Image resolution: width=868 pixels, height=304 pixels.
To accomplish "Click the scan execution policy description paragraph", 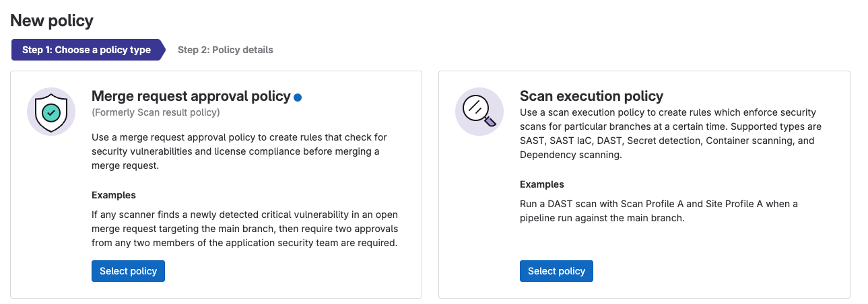I will click(670, 133).
